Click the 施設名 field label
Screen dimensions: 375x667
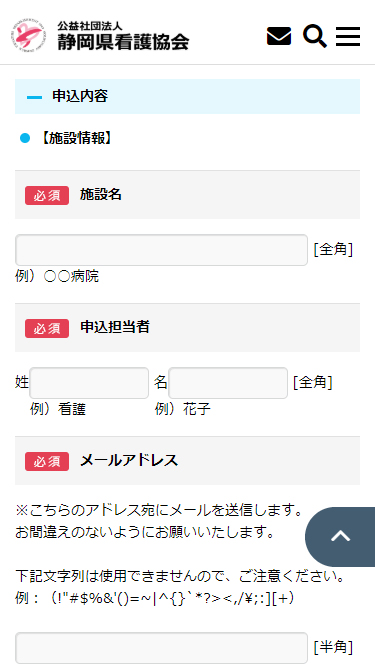tap(101, 194)
